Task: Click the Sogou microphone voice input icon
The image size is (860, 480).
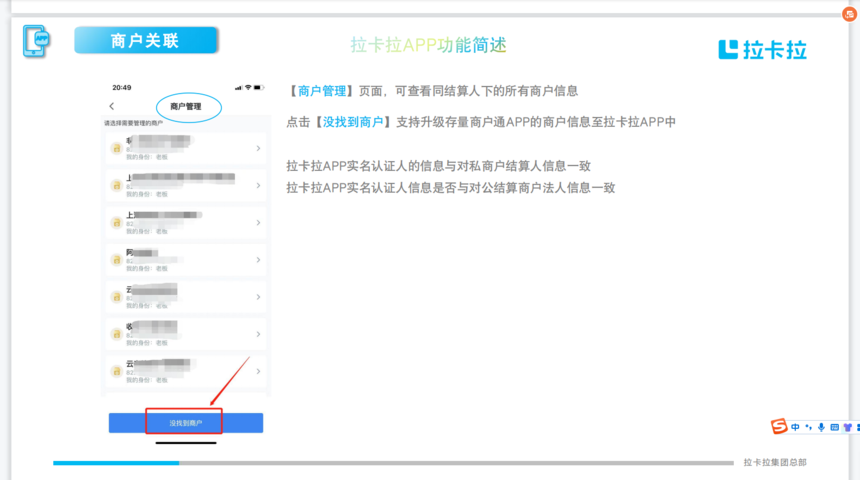Action: click(821, 427)
